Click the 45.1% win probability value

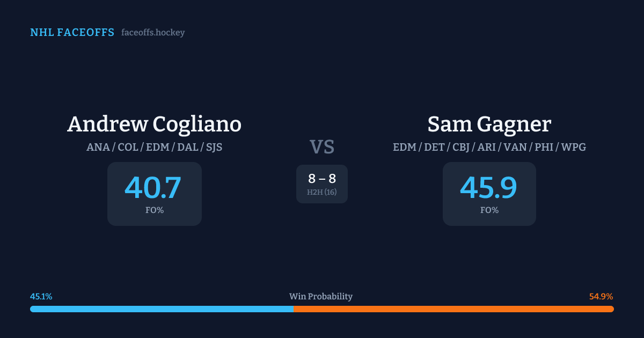[41, 297]
